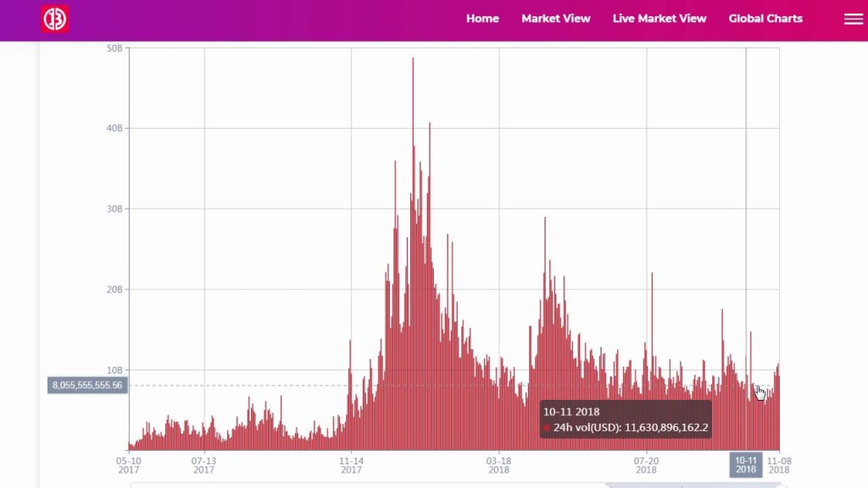Click the 24h vol(USD) tooltip box

[626, 419]
